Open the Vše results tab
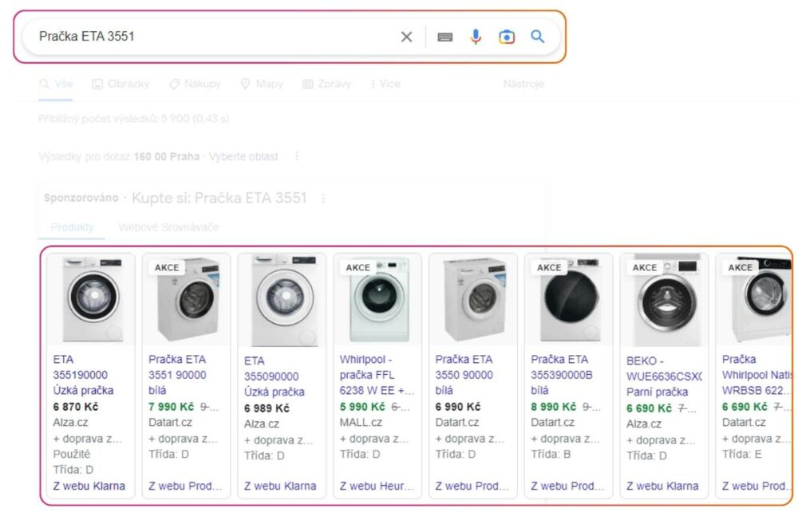Viewport: 798px width, 532px height. [56, 84]
